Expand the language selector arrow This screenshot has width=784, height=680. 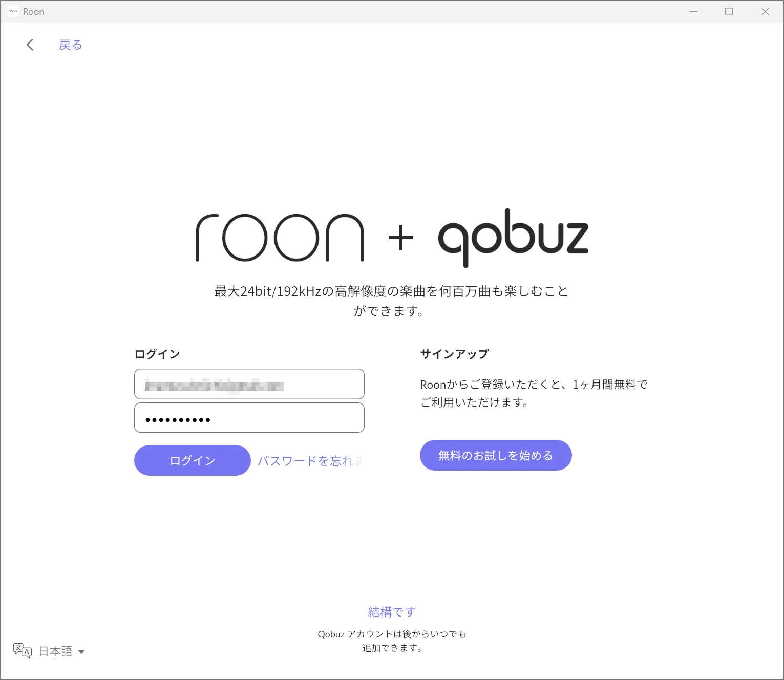81,652
